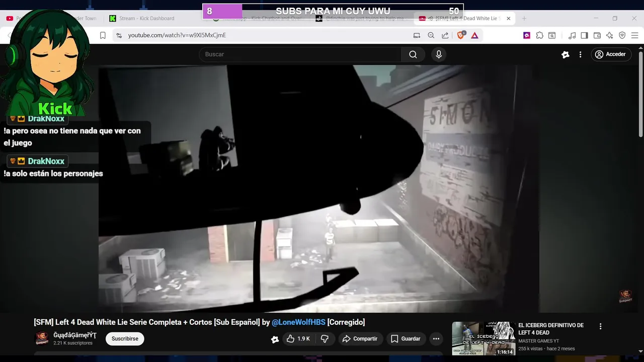Image resolution: width=644 pixels, height=362 pixels.
Task: Open more actions ellipsis beside Guardar
Action: pos(436,339)
